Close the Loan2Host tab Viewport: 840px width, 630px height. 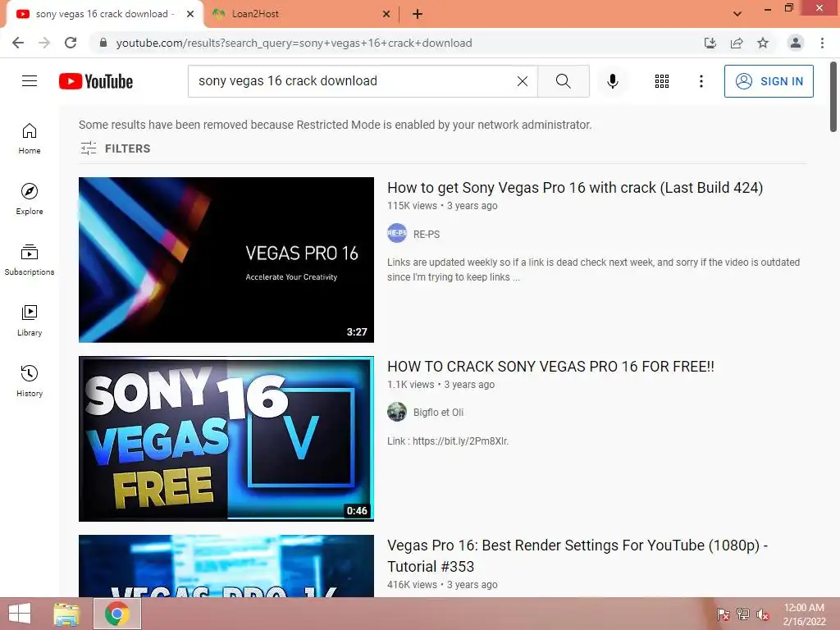point(386,14)
